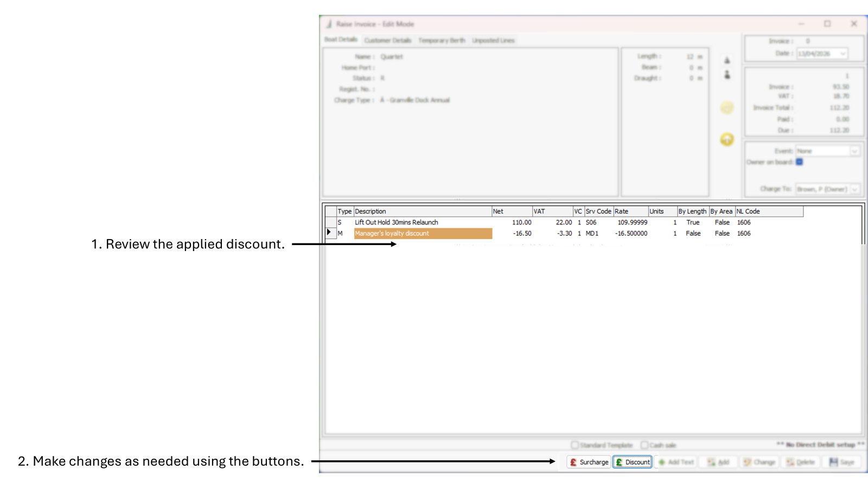Click the red pound Surcharge icon
868x488 pixels.
point(573,462)
